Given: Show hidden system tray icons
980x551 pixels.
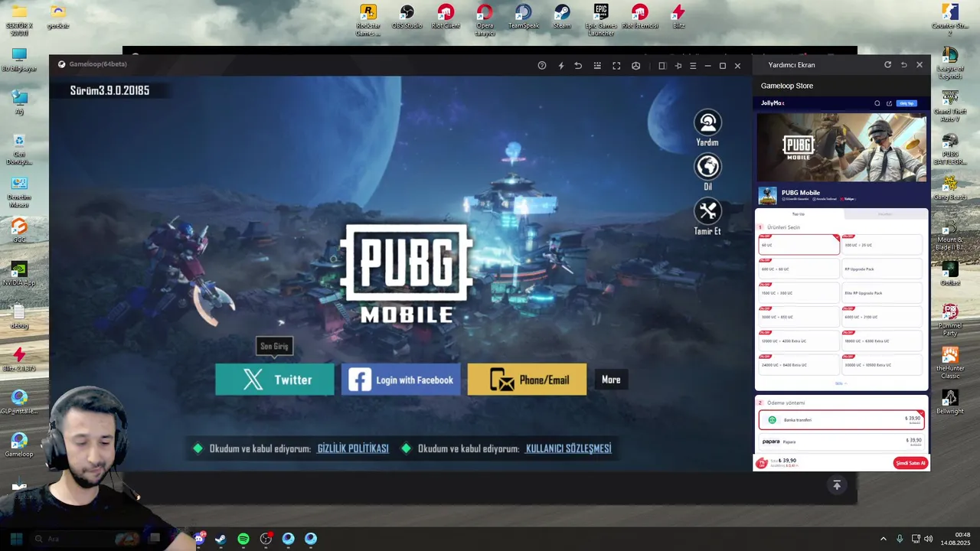Looking at the screenshot, I should (x=883, y=539).
